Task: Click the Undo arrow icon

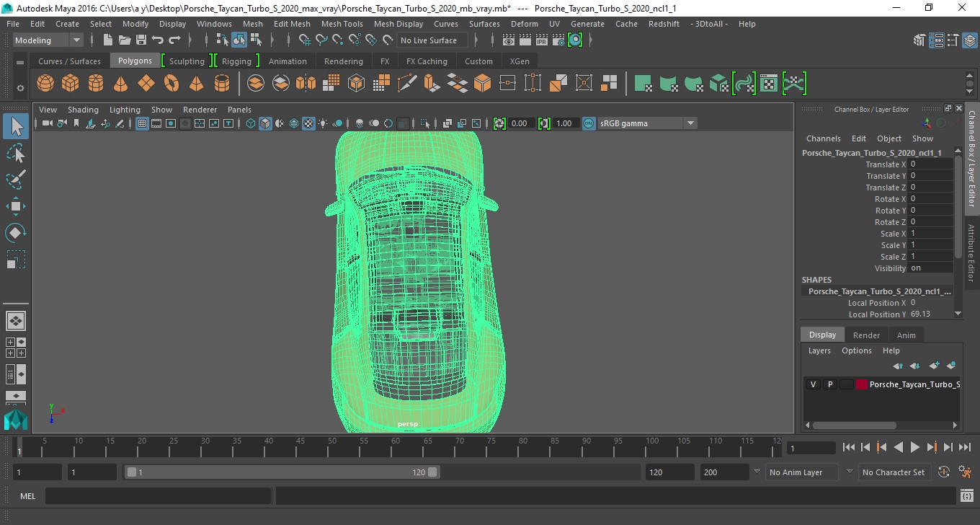Action: click(158, 40)
